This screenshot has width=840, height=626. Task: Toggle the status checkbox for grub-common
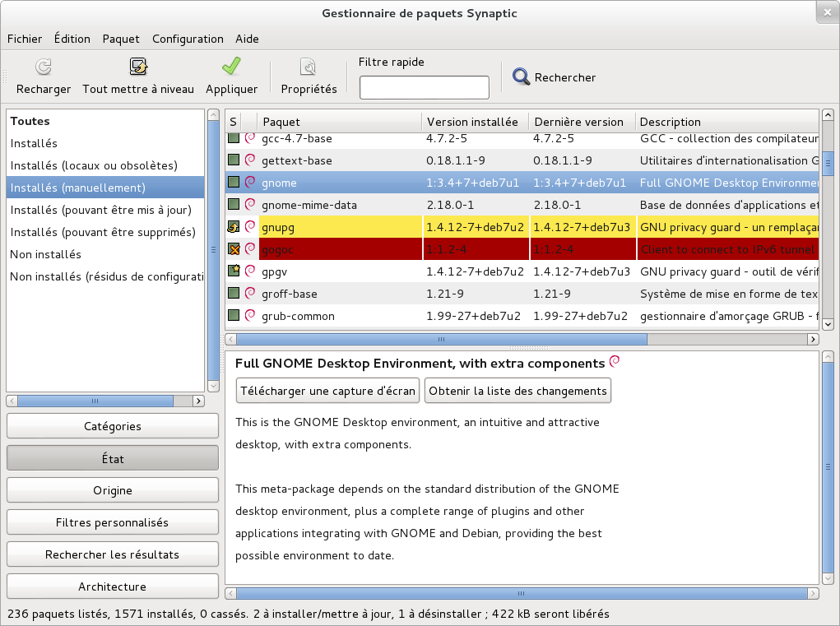coord(235,316)
